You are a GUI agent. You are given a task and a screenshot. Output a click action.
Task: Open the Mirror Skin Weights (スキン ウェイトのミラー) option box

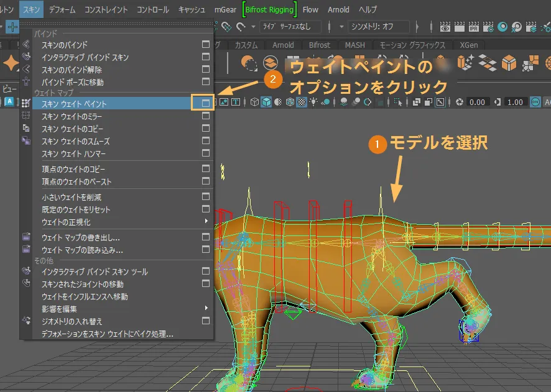tap(206, 117)
